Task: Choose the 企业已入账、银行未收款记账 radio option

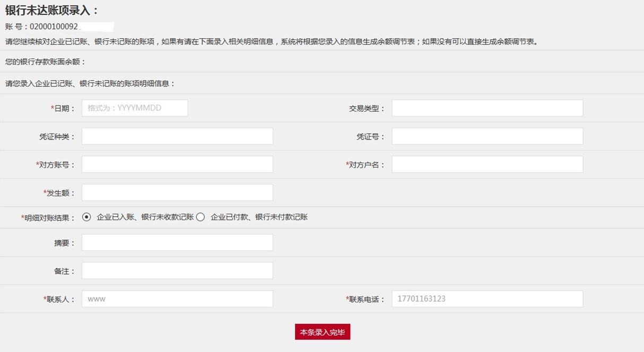Action: [86, 217]
